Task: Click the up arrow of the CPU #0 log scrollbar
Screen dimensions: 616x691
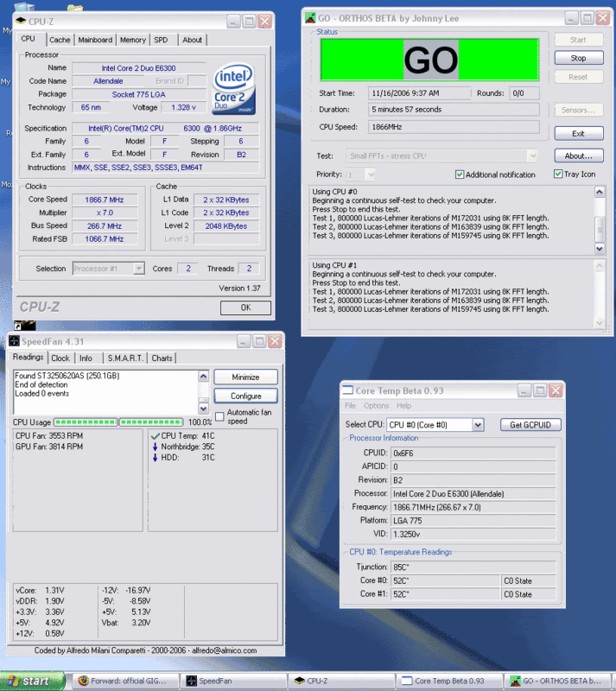Action: pyautogui.click(x=600, y=192)
